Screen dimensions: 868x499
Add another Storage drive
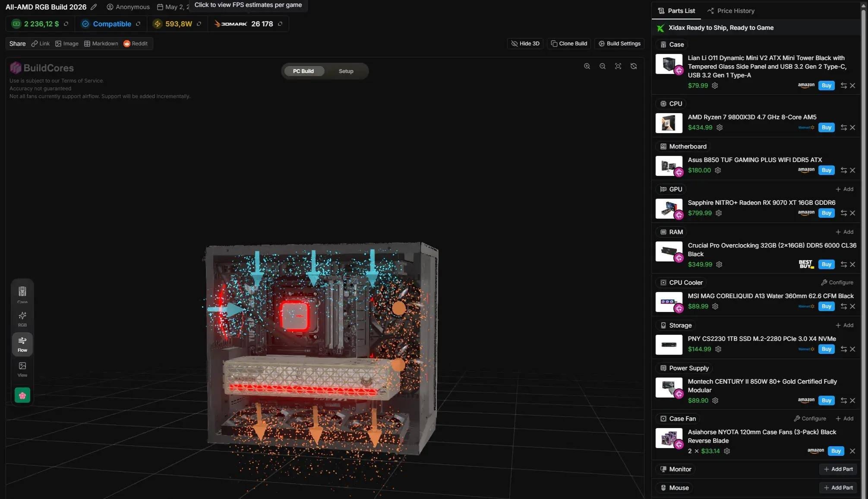[x=844, y=325]
